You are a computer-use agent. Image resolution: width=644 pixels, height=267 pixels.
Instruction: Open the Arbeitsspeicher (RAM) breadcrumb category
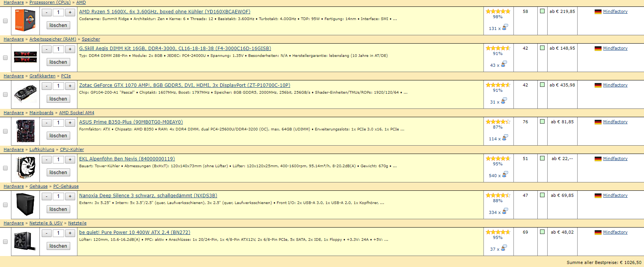[x=53, y=39]
